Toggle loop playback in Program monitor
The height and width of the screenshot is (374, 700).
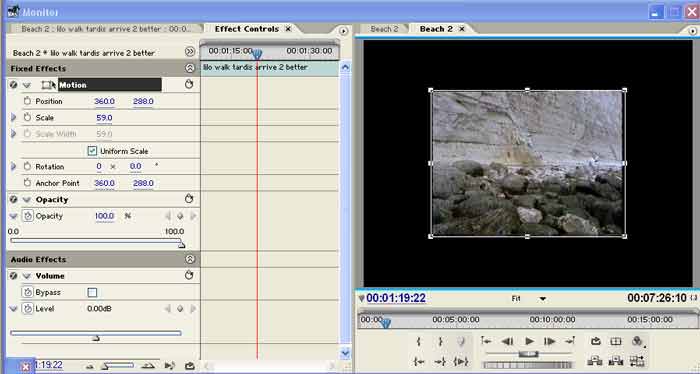(x=596, y=341)
